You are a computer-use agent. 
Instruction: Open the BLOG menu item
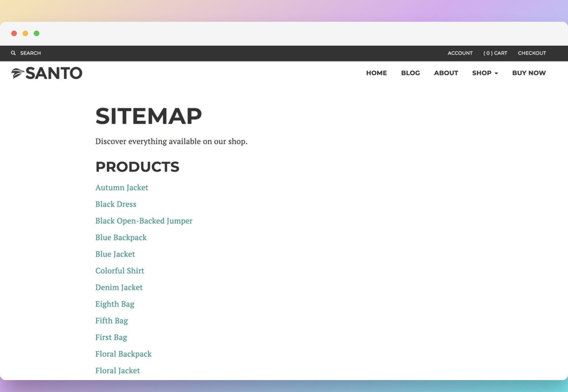click(411, 73)
